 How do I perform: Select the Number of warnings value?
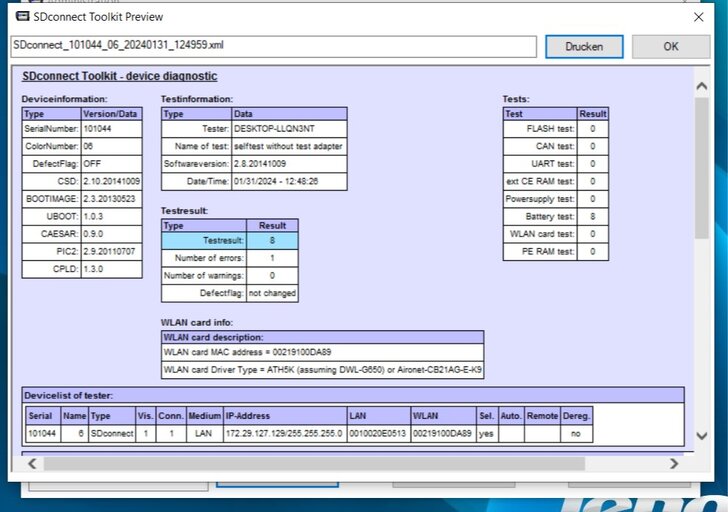(x=272, y=276)
